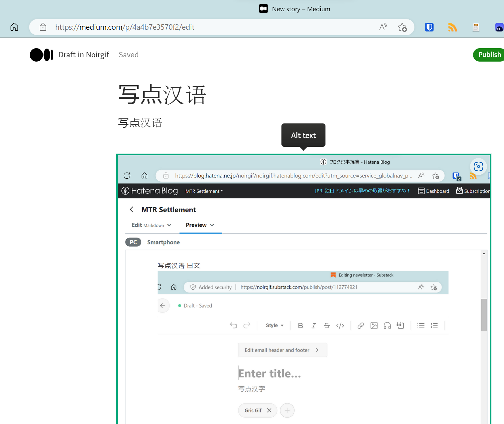504x424 pixels.
Task: Open Edit email header and footer
Action: (282, 350)
